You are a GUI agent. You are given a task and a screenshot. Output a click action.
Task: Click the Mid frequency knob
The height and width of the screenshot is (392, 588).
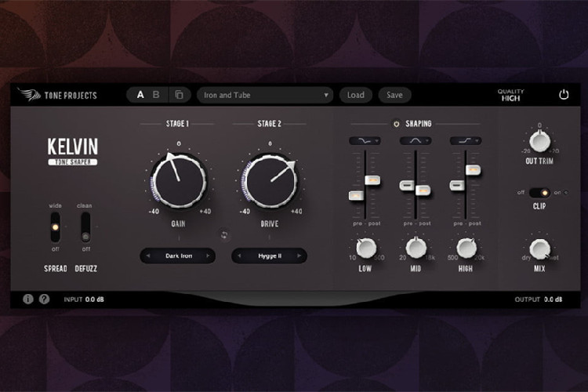tap(416, 248)
